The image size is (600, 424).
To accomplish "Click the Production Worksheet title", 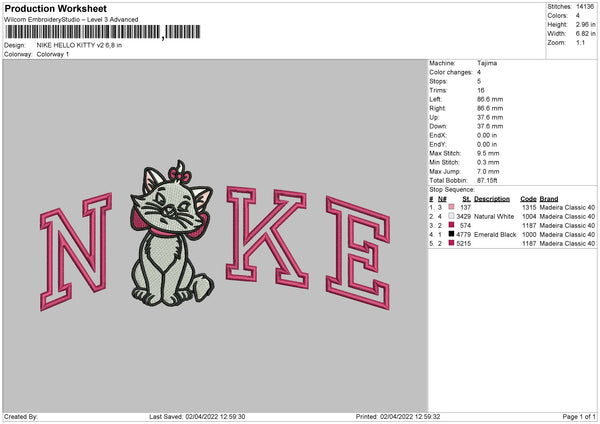I will click(55, 8).
